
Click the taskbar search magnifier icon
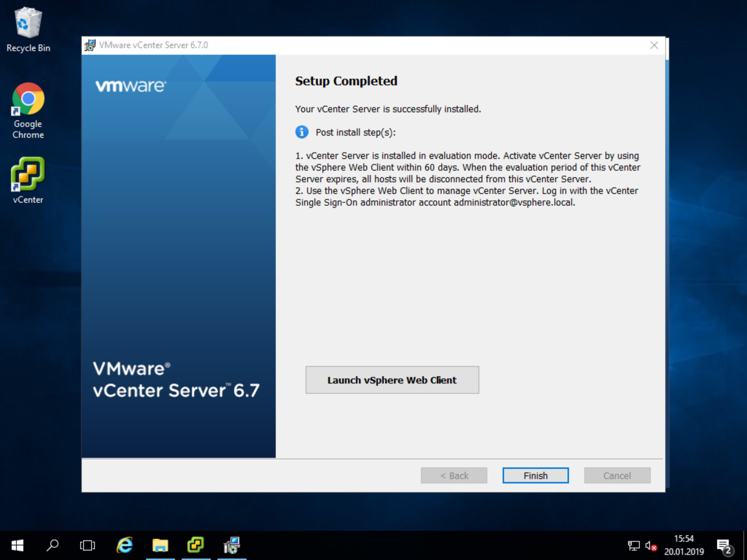(x=53, y=545)
